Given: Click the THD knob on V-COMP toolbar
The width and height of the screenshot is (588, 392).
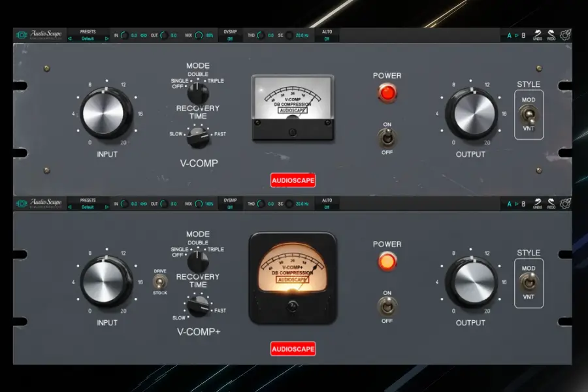Looking at the screenshot, I should (261, 35).
